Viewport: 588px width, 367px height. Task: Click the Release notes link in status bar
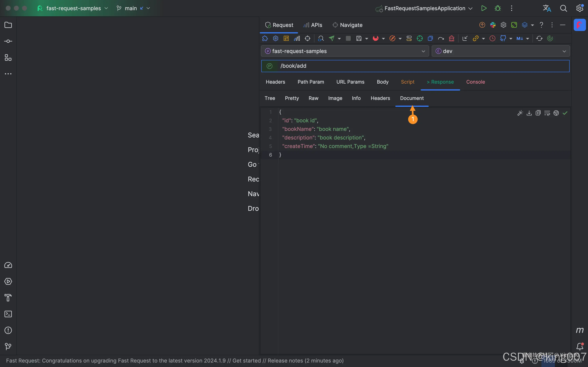[285, 361]
